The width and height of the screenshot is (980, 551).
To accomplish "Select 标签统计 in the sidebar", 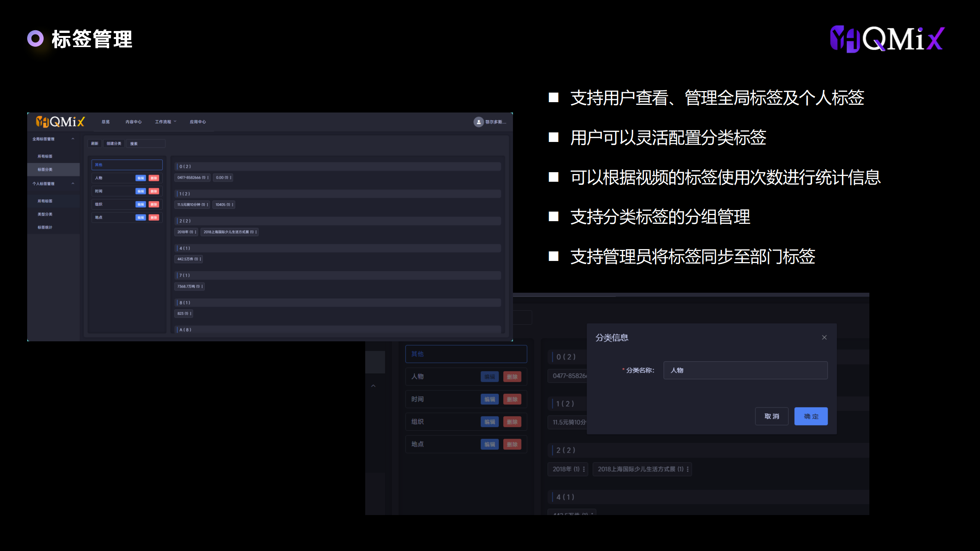I will click(45, 227).
